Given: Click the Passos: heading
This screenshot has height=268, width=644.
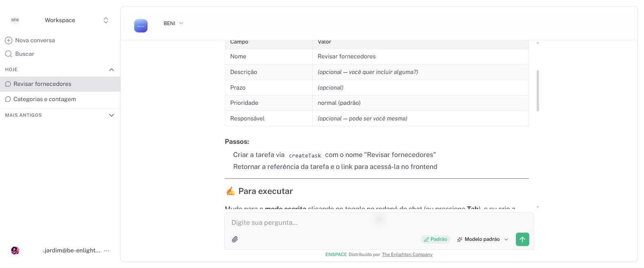Looking at the screenshot, I should tap(237, 141).
